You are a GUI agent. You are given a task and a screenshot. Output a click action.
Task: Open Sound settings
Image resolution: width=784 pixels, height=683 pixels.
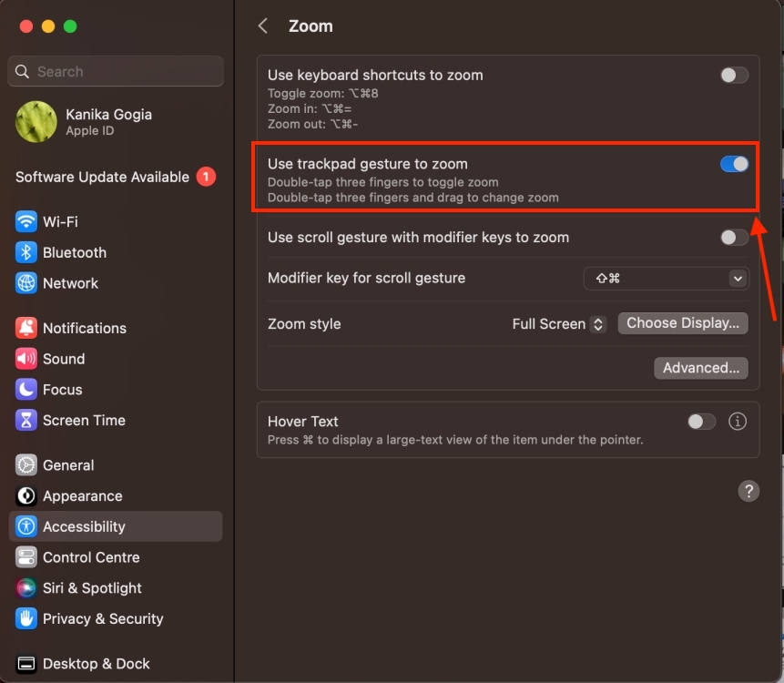pos(64,359)
